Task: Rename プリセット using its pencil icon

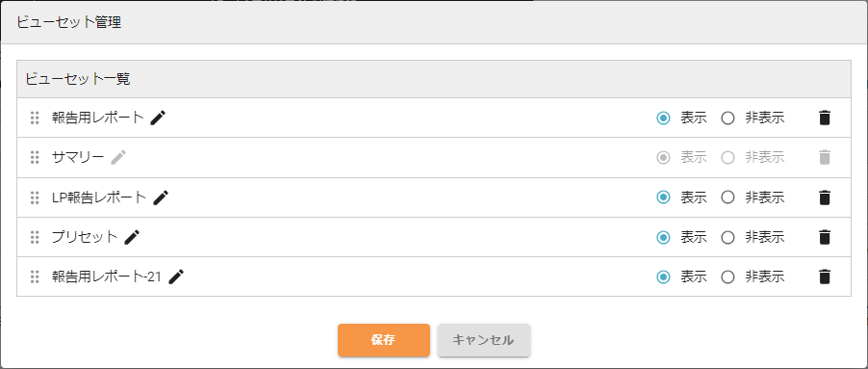Action: coord(132,238)
